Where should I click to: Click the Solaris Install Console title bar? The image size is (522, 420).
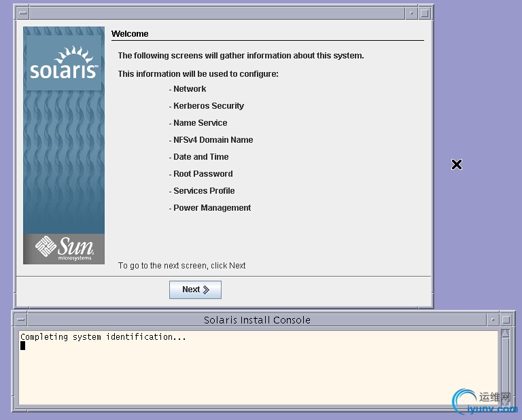(257, 320)
